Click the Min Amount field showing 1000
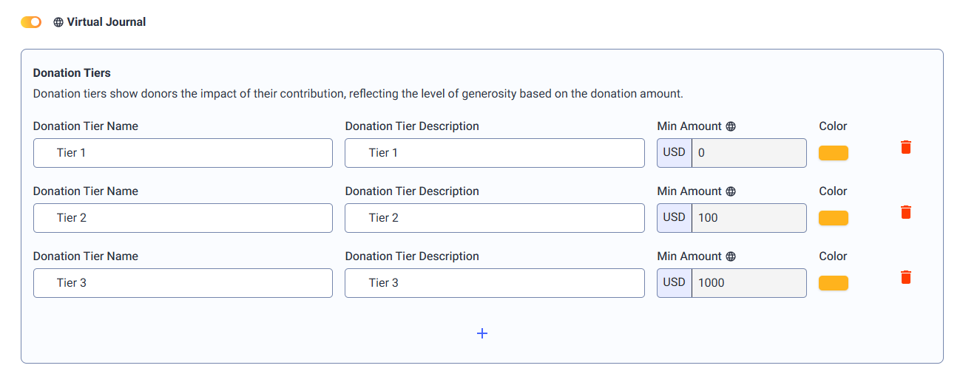 pos(749,283)
